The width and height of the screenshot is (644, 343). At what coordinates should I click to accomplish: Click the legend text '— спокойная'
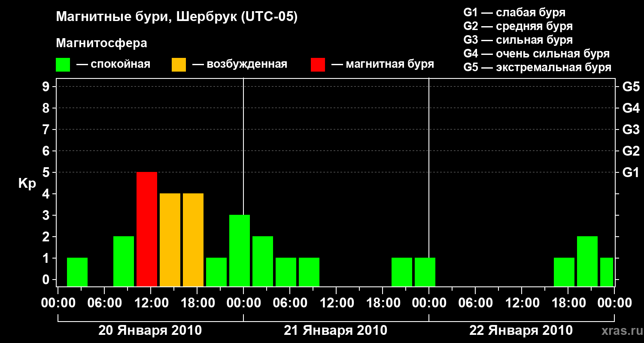coord(113,64)
